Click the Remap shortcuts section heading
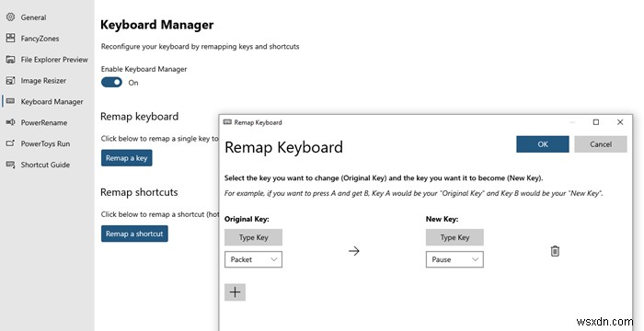 [139, 192]
